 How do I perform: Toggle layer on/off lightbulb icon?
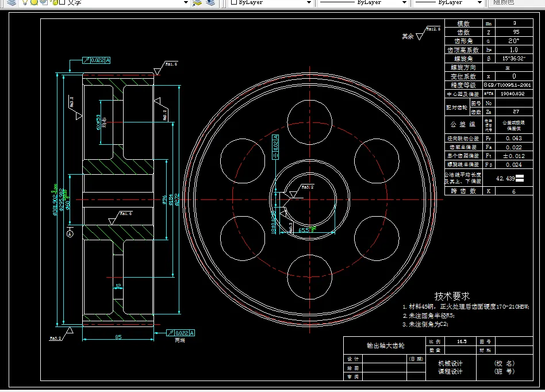(25, 2)
